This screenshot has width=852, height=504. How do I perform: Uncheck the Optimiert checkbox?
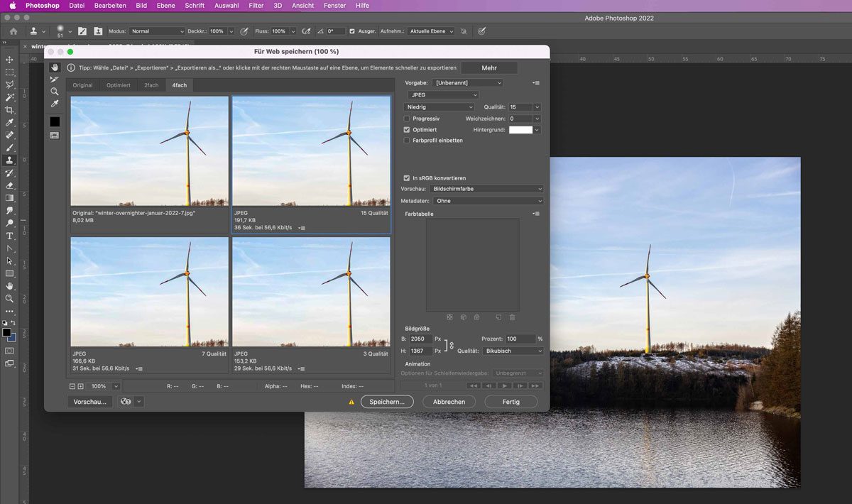[x=407, y=130]
